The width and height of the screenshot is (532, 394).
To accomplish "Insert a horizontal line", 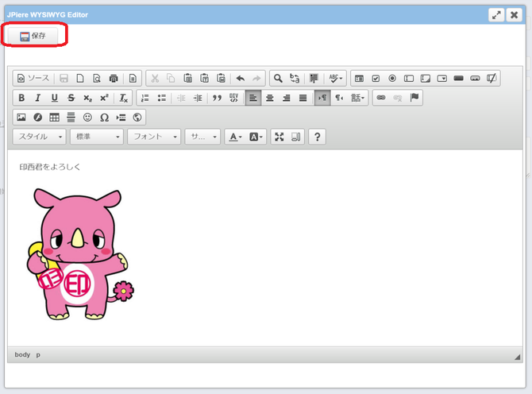I will (71, 118).
